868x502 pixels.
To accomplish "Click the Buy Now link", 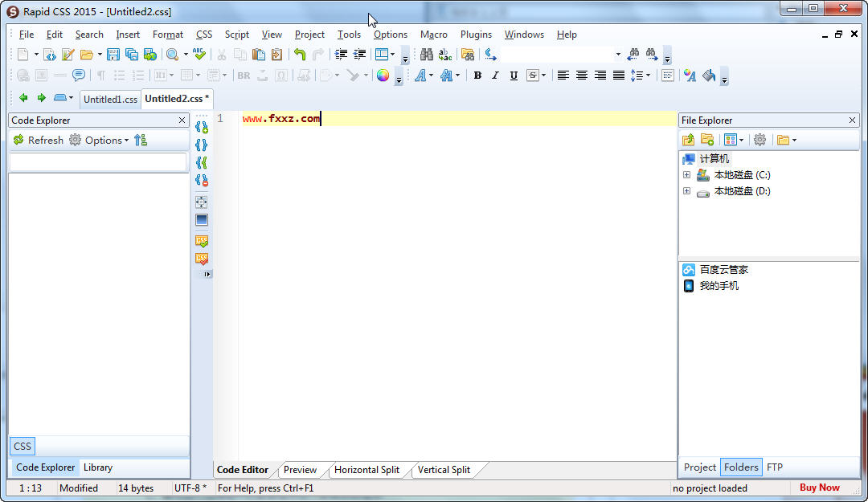I will click(819, 488).
